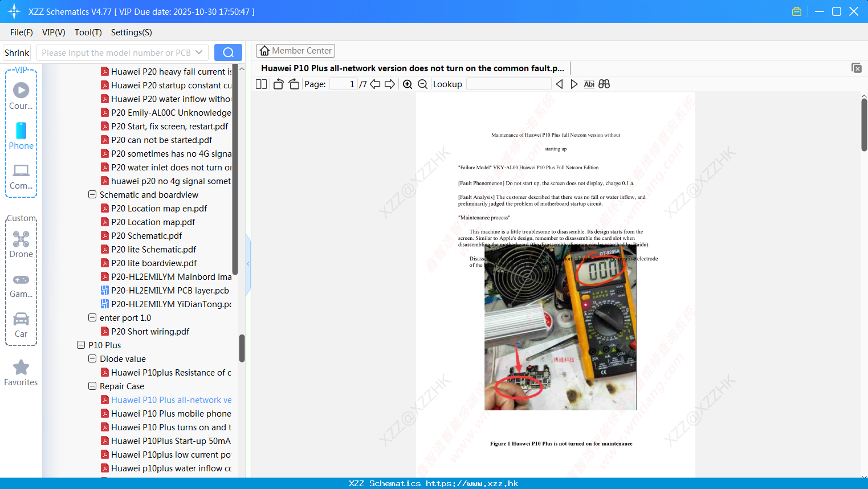This screenshot has height=489, width=868.
Task: Zoom out of the PDF
Action: point(422,84)
